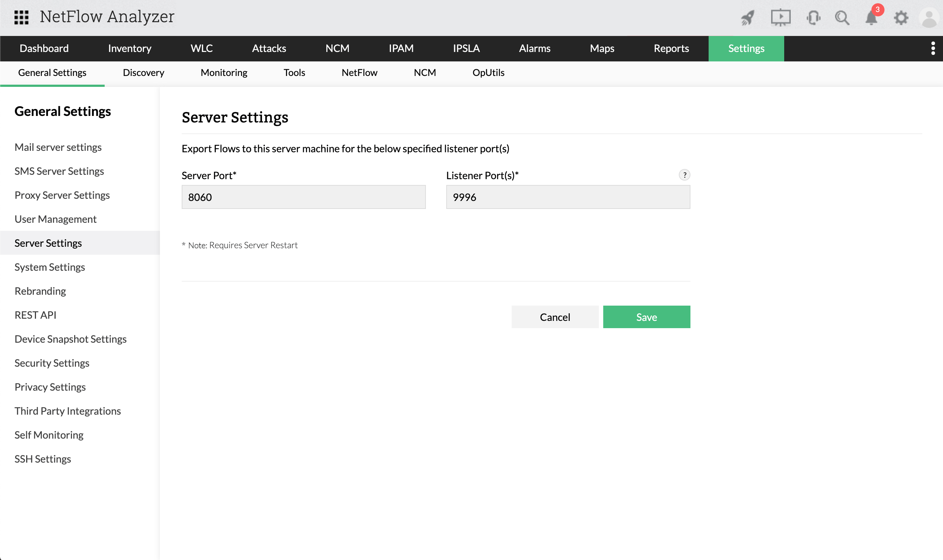This screenshot has width=943, height=560.
Task: Open the apps grid icon beside NetFlow Analyzer
Action: tap(21, 17)
